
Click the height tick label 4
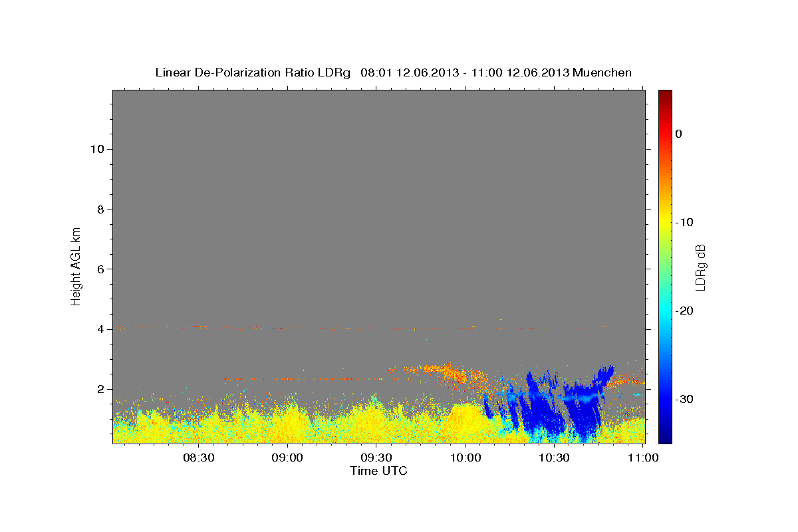[x=99, y=329]
